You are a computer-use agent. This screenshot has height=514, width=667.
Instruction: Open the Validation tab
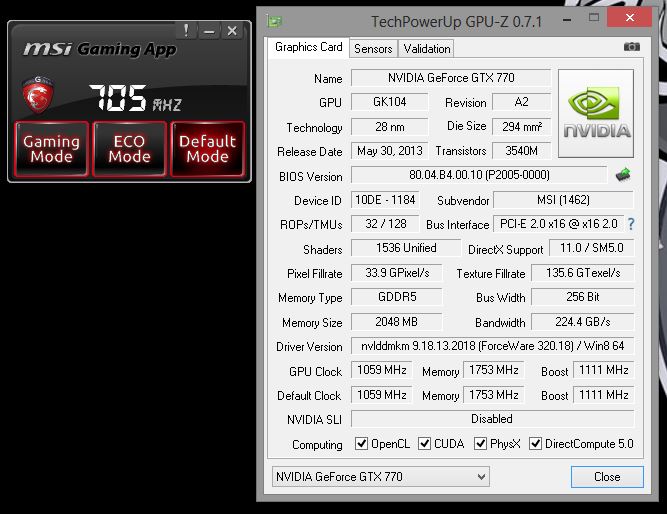pos(427,48)
